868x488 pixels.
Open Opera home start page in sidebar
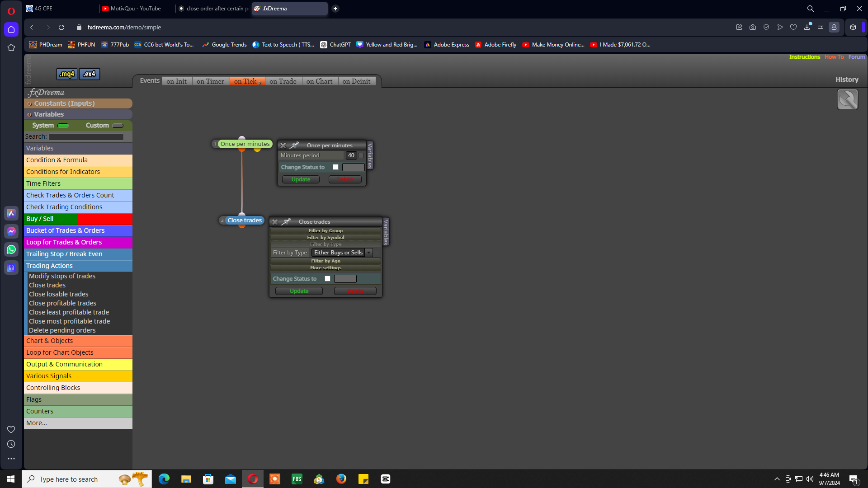pos(11,29)
